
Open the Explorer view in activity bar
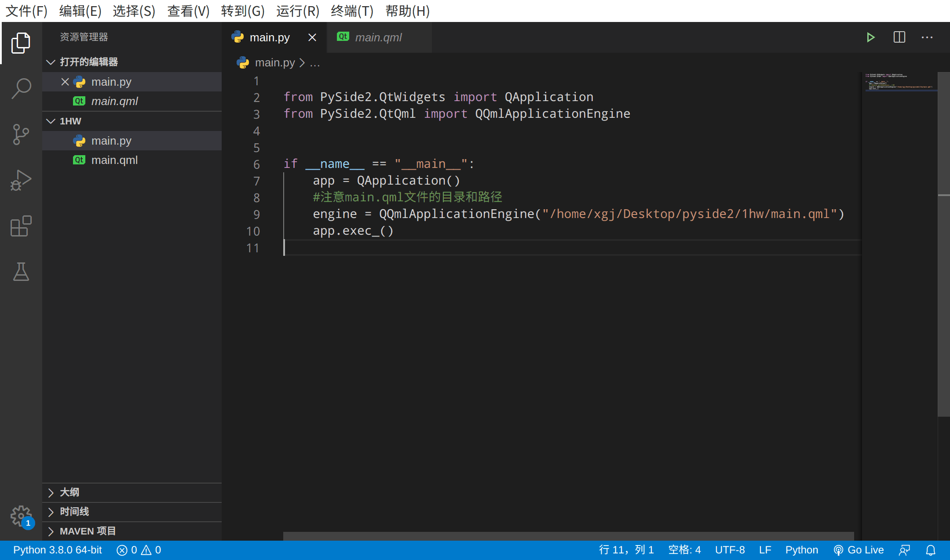point(21,43)
